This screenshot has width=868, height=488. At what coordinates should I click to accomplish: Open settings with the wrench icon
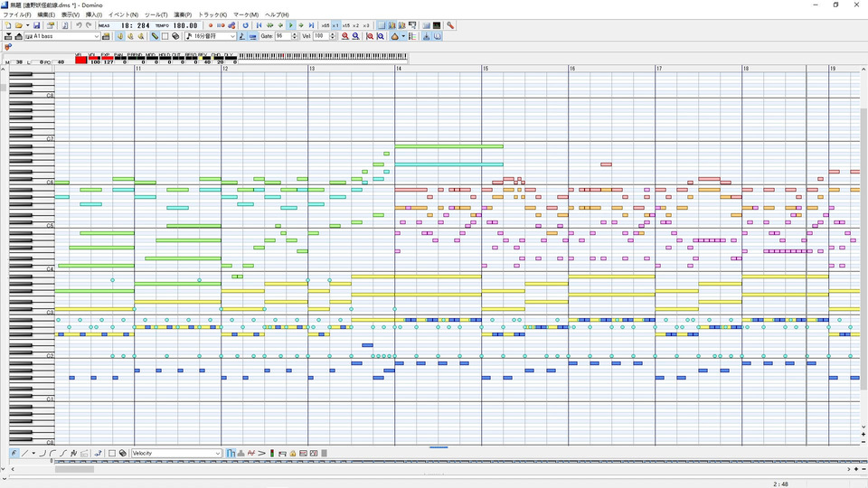(x=450, y=25)
